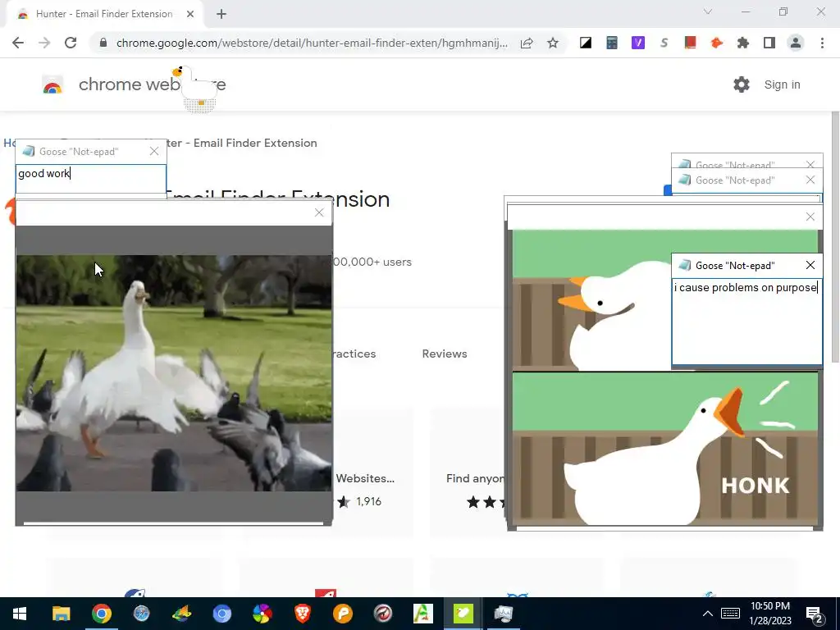Screen dimensions: 840x630
Task: Open the colorful pinwheel taskbar icon
Action: tap(262, 614)
